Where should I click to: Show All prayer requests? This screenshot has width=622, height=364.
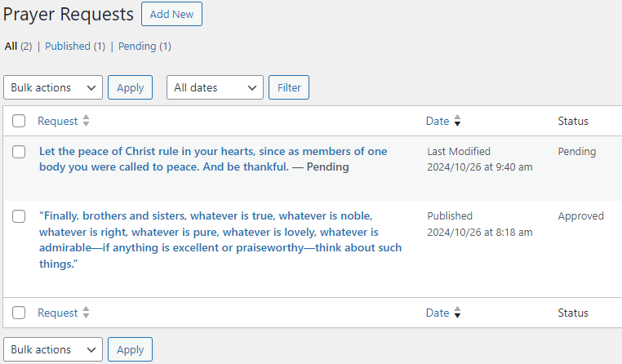11,47
